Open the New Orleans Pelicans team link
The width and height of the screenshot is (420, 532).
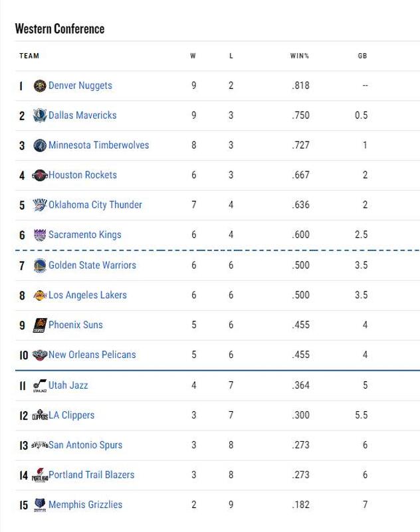pyautogui.click(x=92, y=355)
